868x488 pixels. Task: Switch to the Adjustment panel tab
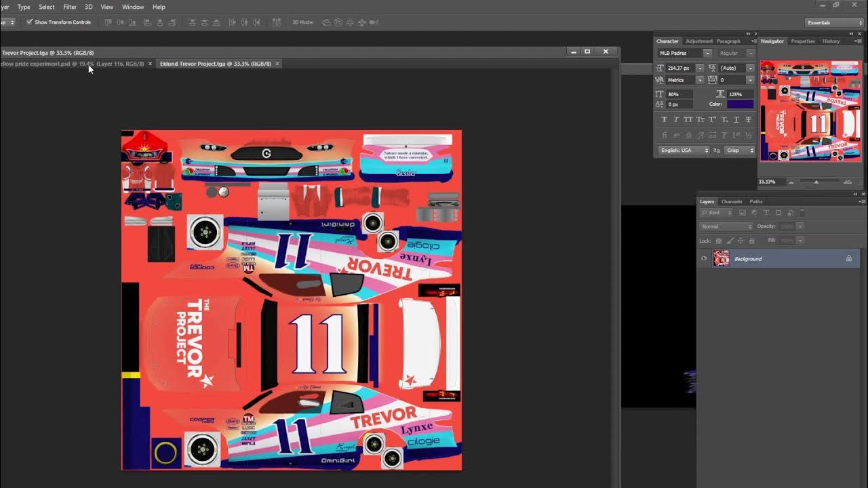click(x=699, y=41)
